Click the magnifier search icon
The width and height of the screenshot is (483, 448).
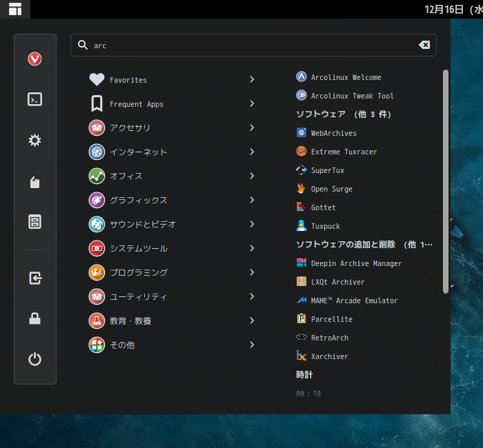pos(83,45)
